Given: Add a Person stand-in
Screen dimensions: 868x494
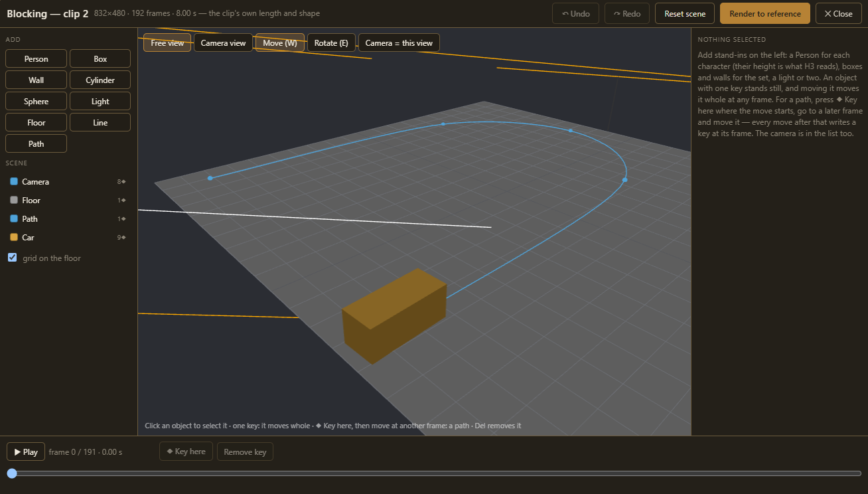Looking at the screenshot, I should click(36, 58).
